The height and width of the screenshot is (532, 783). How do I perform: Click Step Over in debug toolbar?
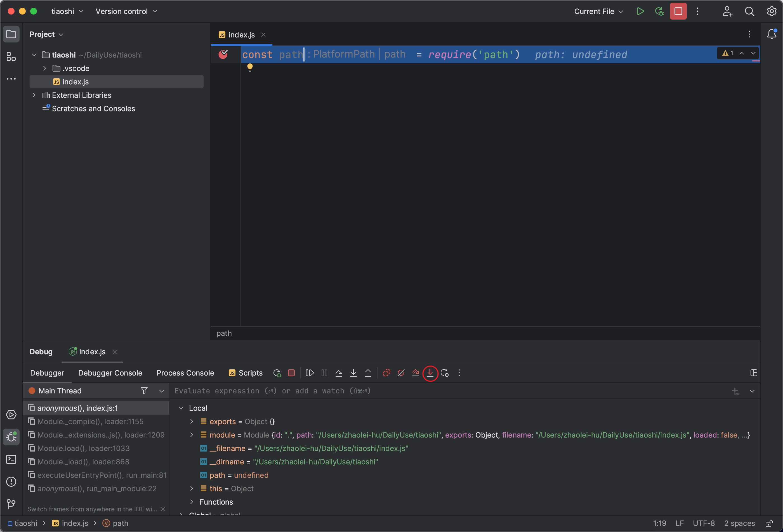(x=339, y=373)
